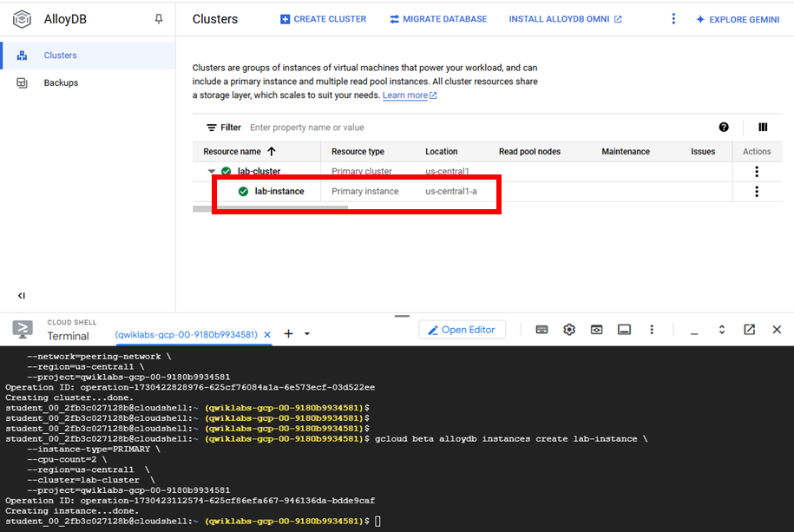This screenshot has height=532, width=794.
Task: Click the Maintenance column header
Action: coord(626,152)
